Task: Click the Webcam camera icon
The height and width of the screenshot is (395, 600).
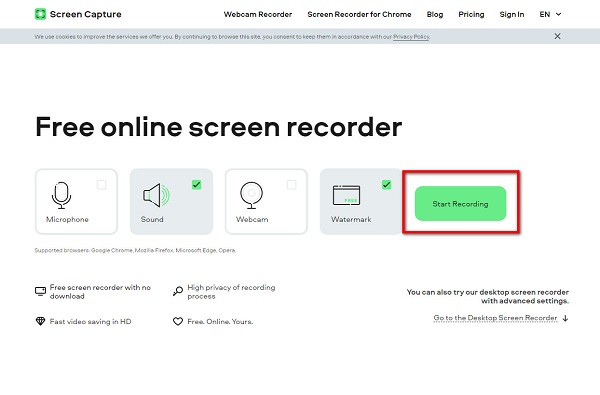Action: 251,195
